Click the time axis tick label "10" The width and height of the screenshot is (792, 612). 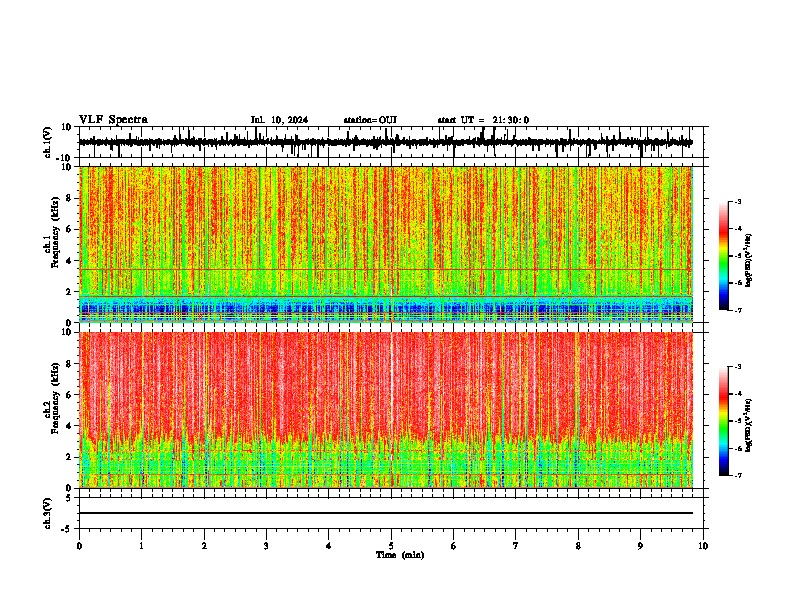point(703,546)
